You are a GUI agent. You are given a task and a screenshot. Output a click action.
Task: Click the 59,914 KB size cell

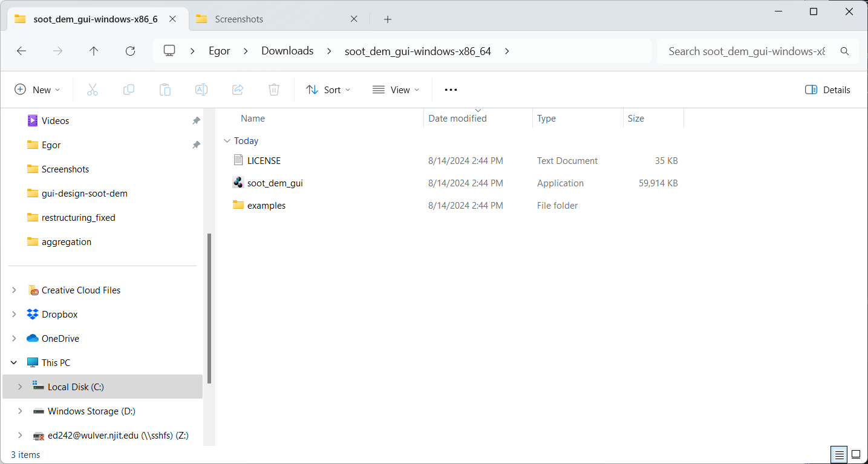[x=658, y=183]
